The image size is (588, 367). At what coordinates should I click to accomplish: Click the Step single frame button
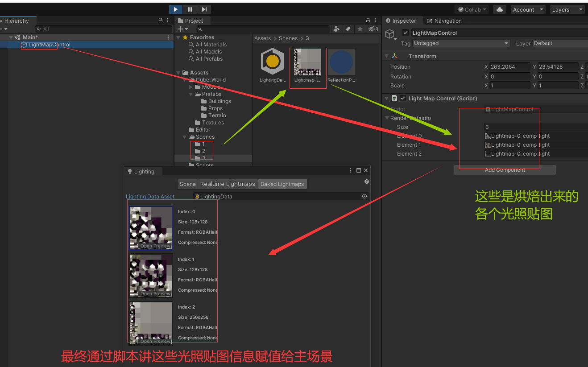(x=204, y=9)
